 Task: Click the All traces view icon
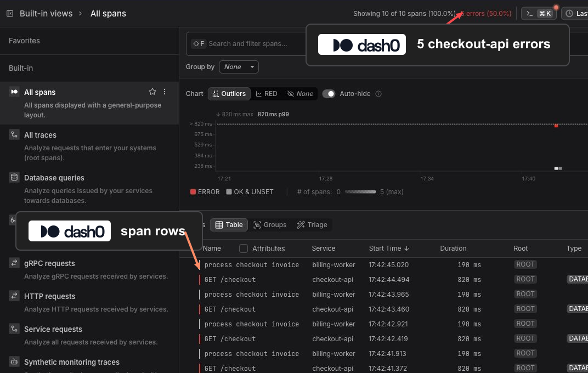click(x=14, y=134)
